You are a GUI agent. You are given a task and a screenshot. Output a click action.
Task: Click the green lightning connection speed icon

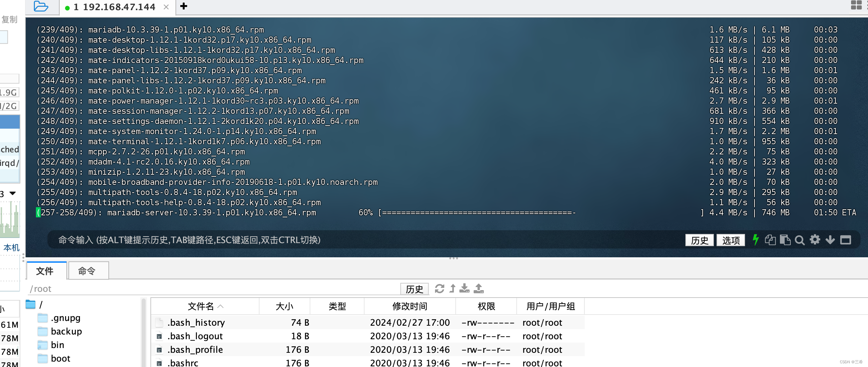click(756, 240)
